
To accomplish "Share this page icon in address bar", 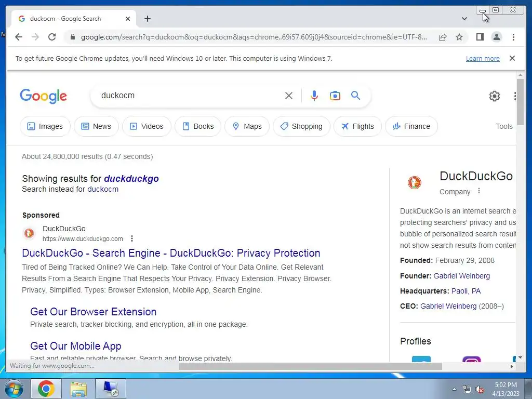I will point(443,37).
